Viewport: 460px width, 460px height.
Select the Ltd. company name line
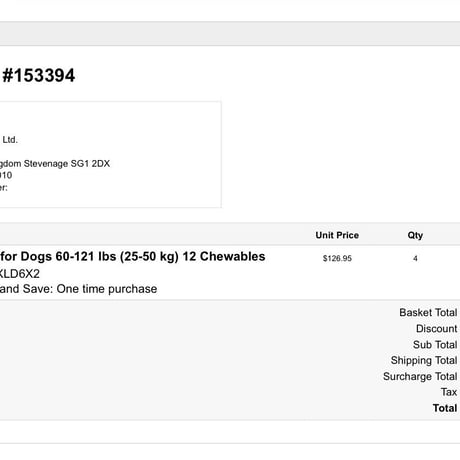pos(9,140)
